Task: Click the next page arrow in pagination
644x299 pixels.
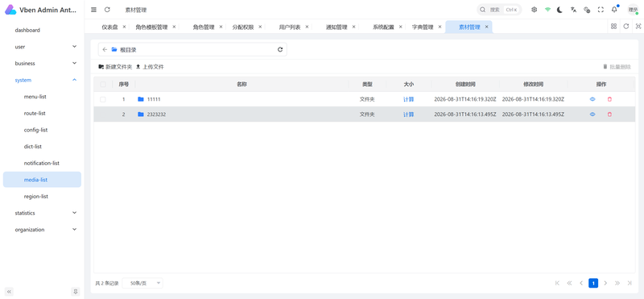Action: (x=605, y=283)
